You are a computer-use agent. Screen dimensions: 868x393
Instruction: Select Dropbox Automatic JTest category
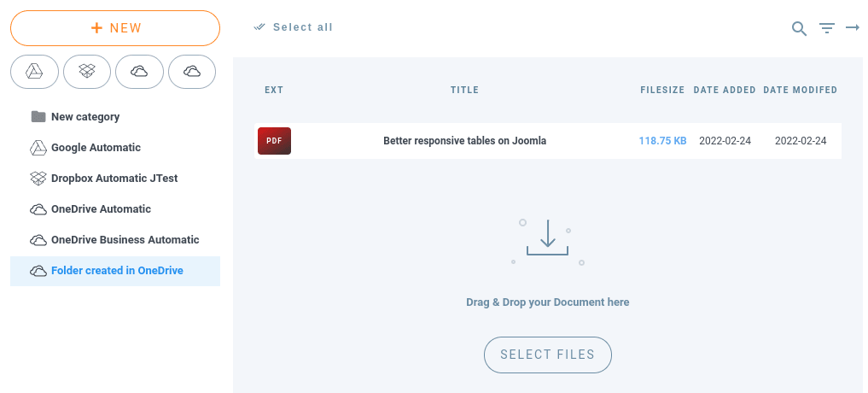pos(114,179)
